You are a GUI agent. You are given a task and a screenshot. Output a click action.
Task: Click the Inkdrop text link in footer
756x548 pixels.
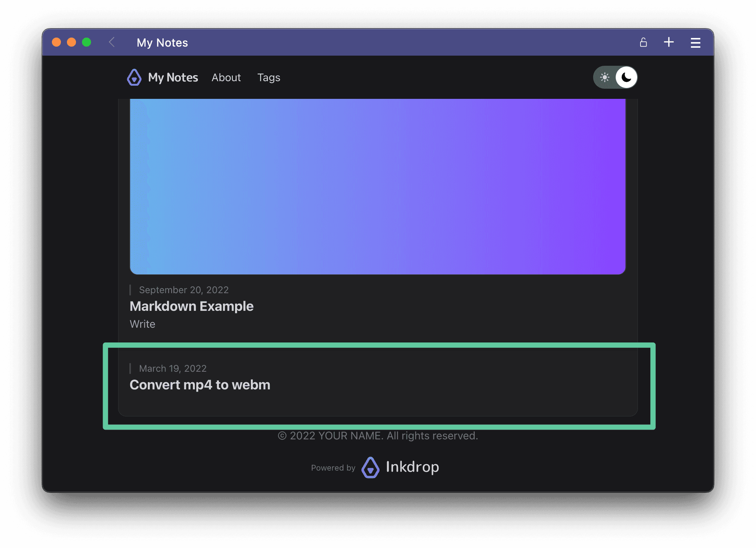click(x=412, y=467)
